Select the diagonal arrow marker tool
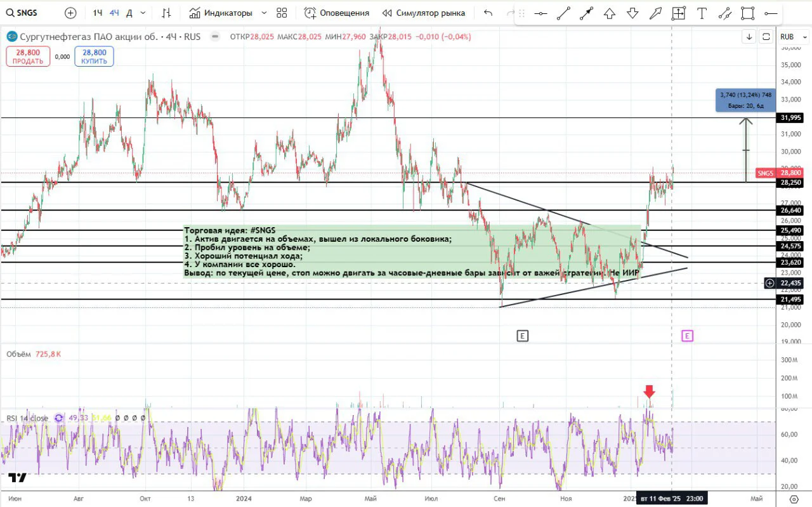This screenshot has width=812, height=507. [655, 13]
